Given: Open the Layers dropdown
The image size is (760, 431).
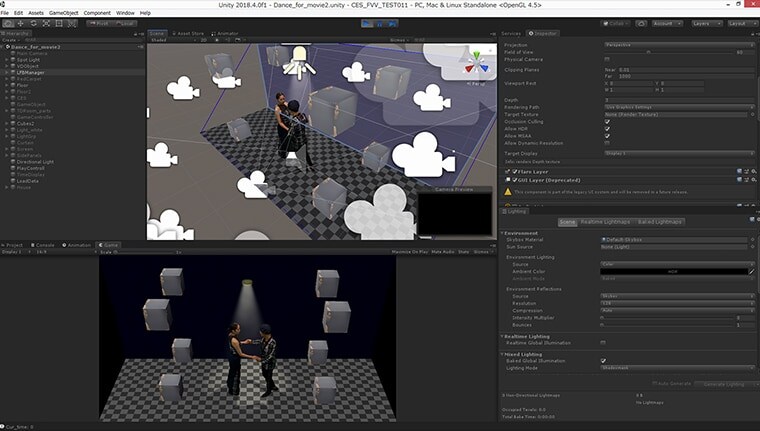Looking at the screenshot, I should tap(705, 22).
